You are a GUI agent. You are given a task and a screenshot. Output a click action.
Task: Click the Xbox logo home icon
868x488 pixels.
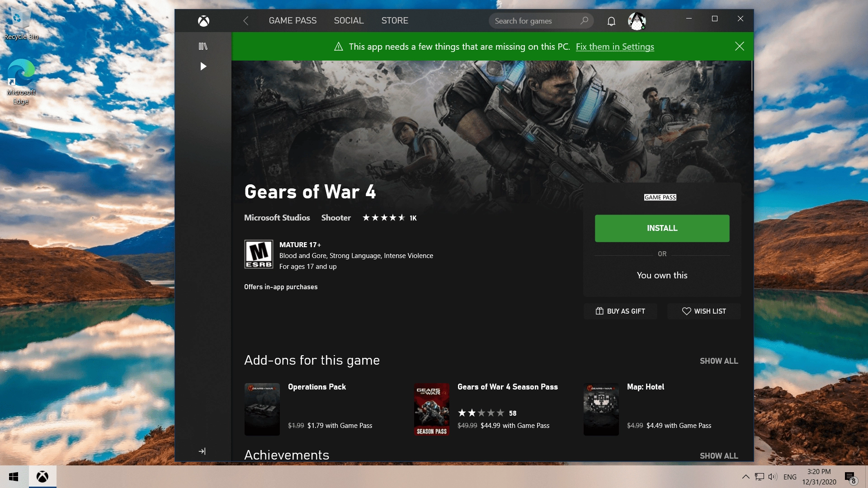(x=203, y=21)
